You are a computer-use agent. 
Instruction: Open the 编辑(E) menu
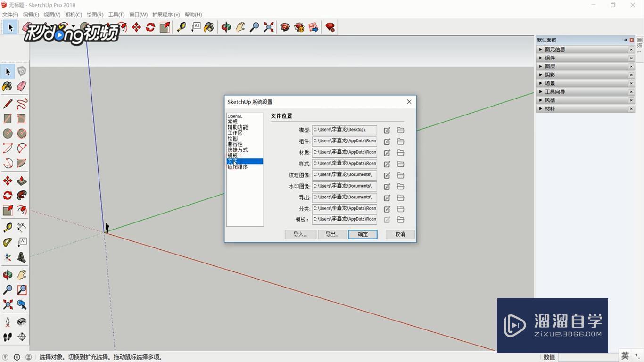click(31, 15)
